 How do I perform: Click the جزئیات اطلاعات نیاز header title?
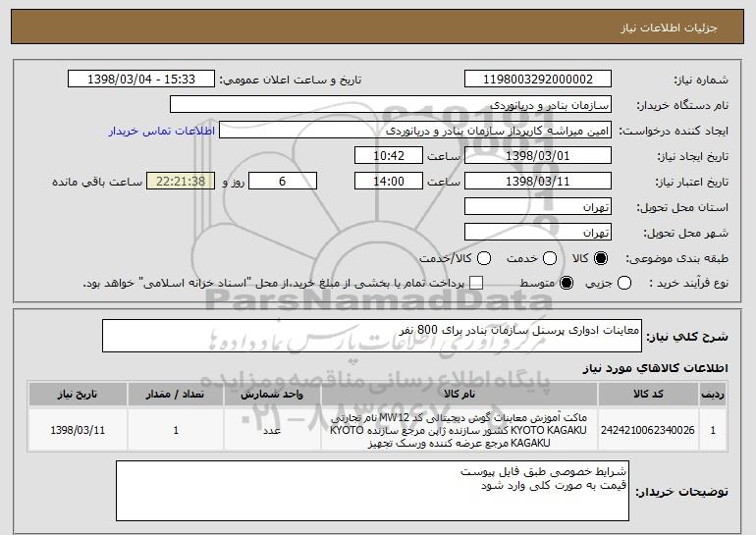click(669, 27)
